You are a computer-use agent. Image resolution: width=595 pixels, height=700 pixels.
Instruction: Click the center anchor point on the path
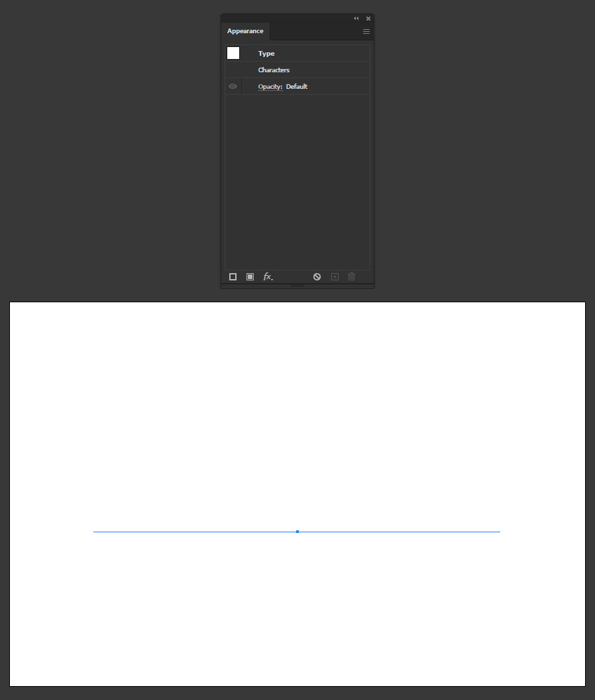click(x=297, y=532)
